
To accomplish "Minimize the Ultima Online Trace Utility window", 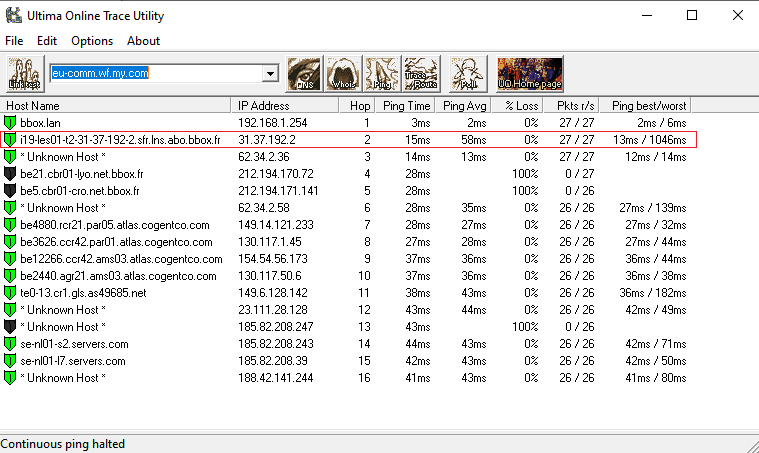I will click(x=647, y=15).
